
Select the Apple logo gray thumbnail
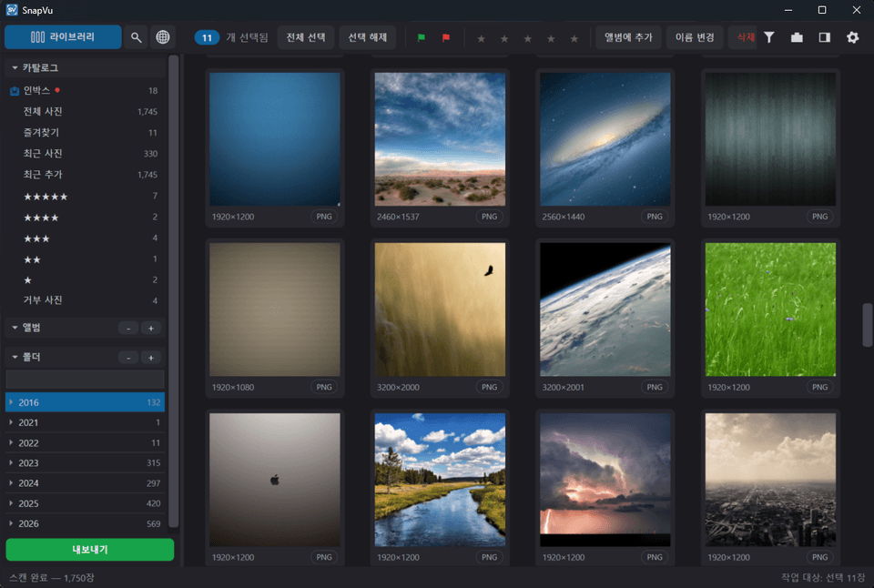tap(275, 480)
